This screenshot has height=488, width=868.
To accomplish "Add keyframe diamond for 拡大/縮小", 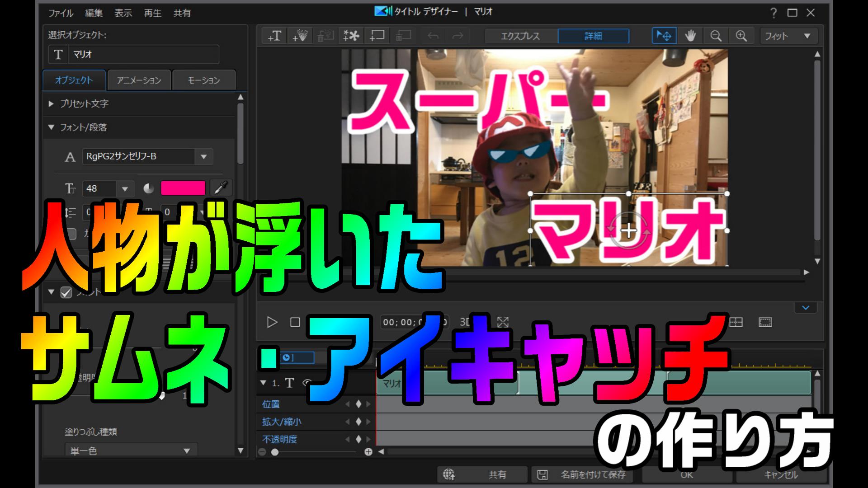I will coord(359,422).
